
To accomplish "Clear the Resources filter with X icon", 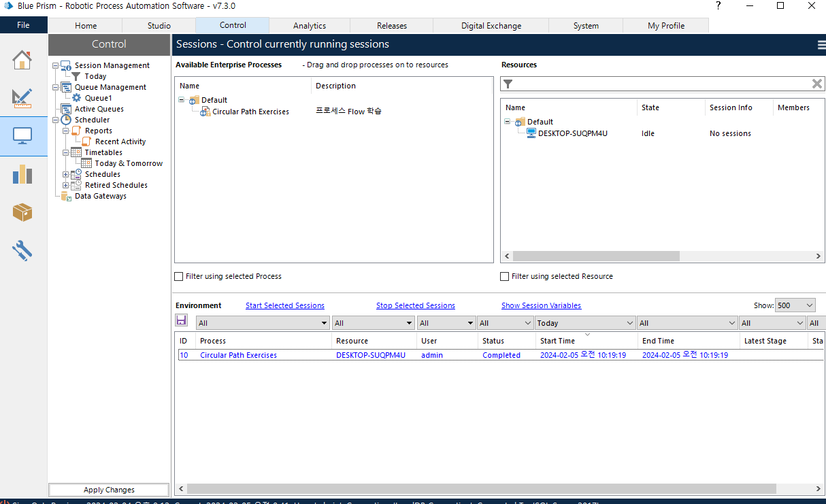I will tap(817, 84).
